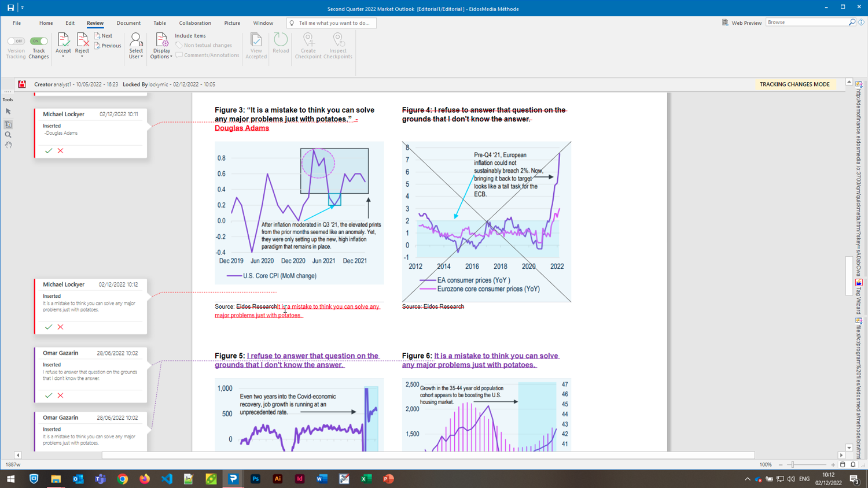The height and width of the screenshot is (488, 868).
Task: Click the scroll down arrow
Action: click(849, 448)
